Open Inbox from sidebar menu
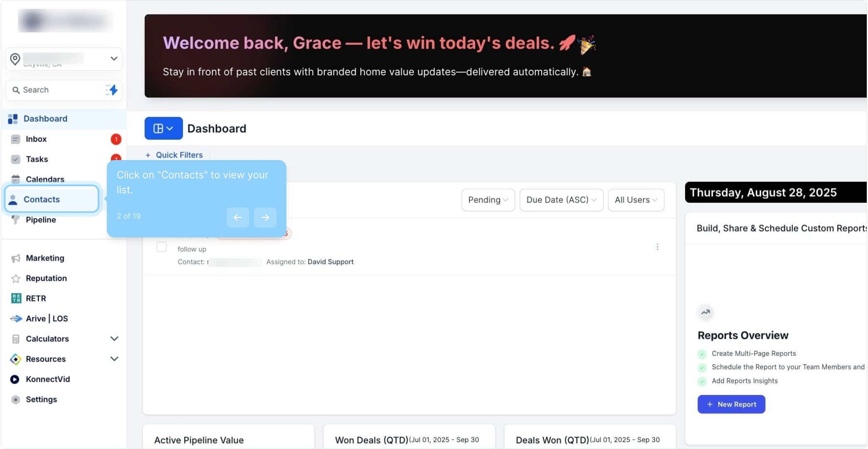The height and width of the screenshot is (449, 868). pyautogui.click(x=36, y=139)
